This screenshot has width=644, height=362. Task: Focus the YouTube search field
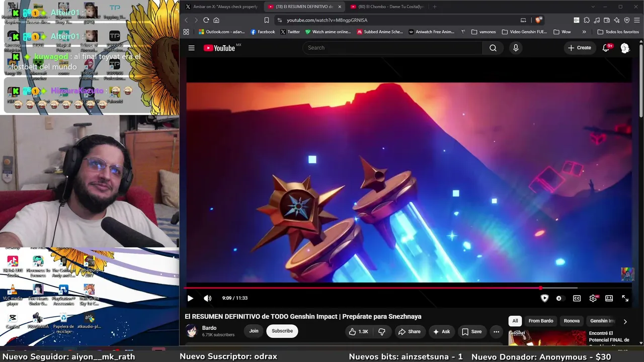tap(392, 48)
